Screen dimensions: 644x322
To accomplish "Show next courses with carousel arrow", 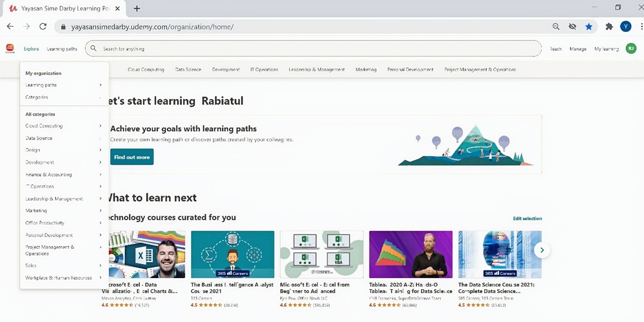I will tap(542, 250).
